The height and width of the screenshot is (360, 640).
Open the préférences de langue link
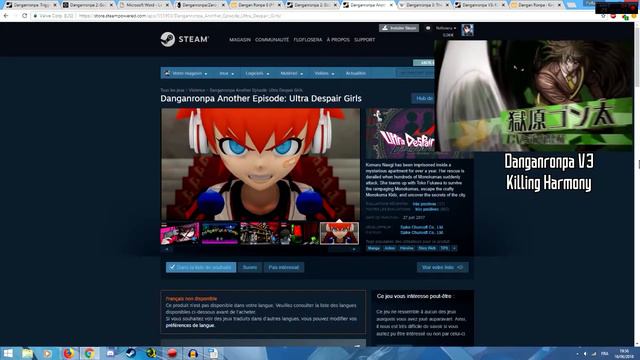pos(190,326)
